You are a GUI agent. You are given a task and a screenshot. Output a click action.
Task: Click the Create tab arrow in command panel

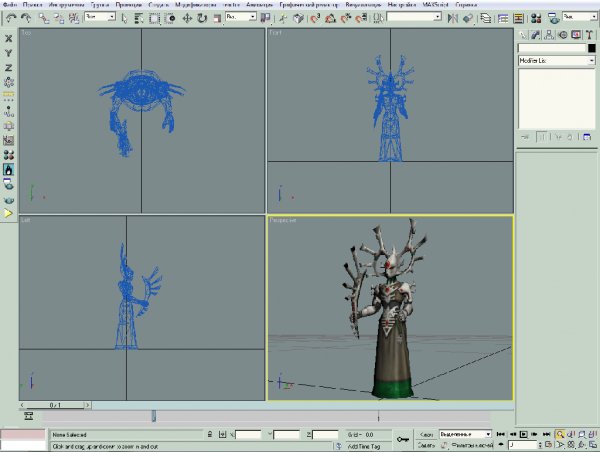click(x=524, y=35)
